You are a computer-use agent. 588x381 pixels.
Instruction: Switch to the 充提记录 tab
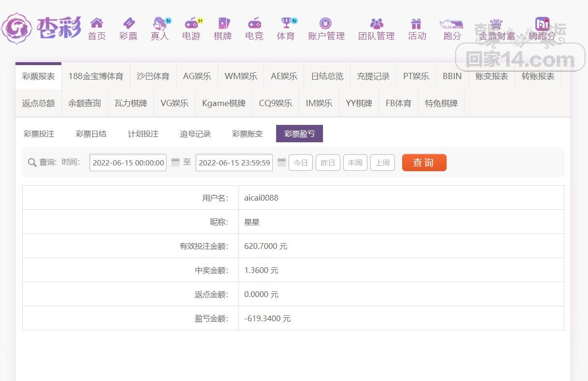point(373,76)
